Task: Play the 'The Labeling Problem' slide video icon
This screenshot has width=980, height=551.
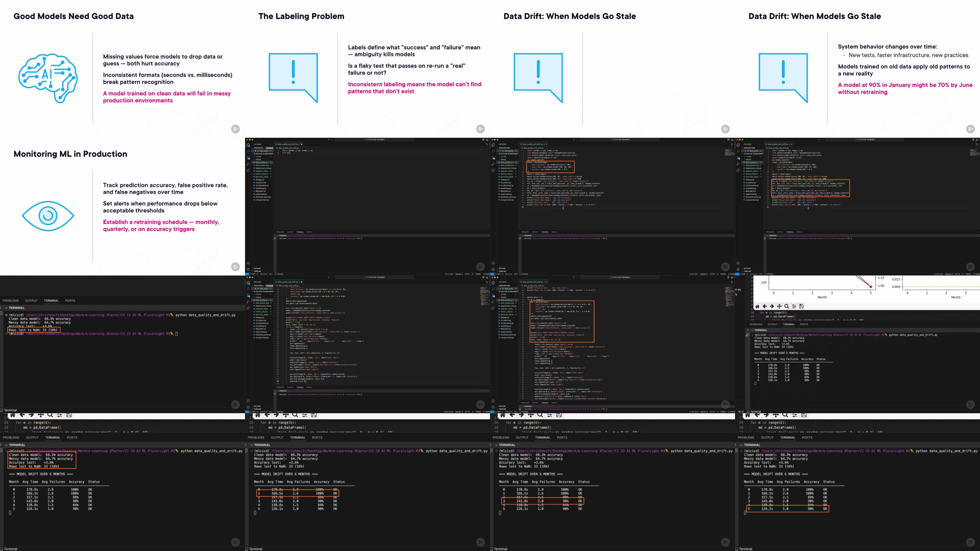Action: pos(481,129)
